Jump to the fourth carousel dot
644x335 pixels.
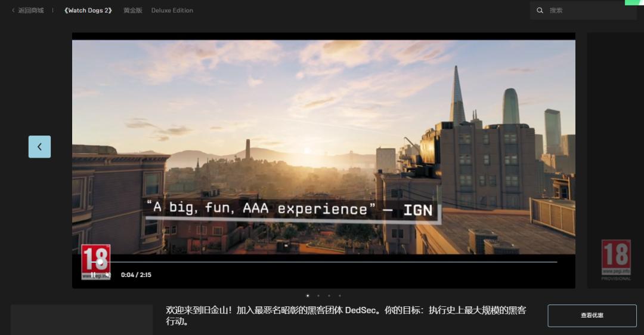tap(340, 296)
